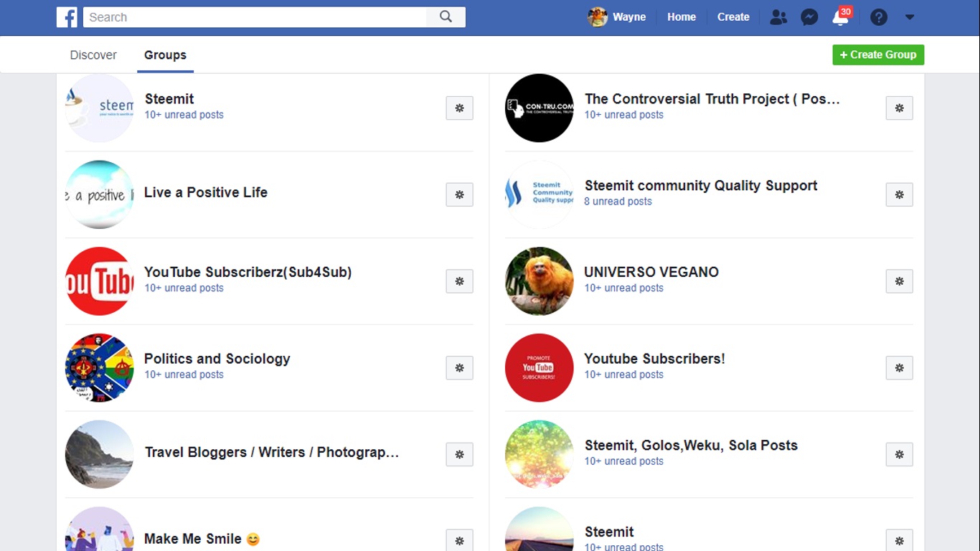Click Youtube Subscribers! red thumbnail

[x=540, y=368]
